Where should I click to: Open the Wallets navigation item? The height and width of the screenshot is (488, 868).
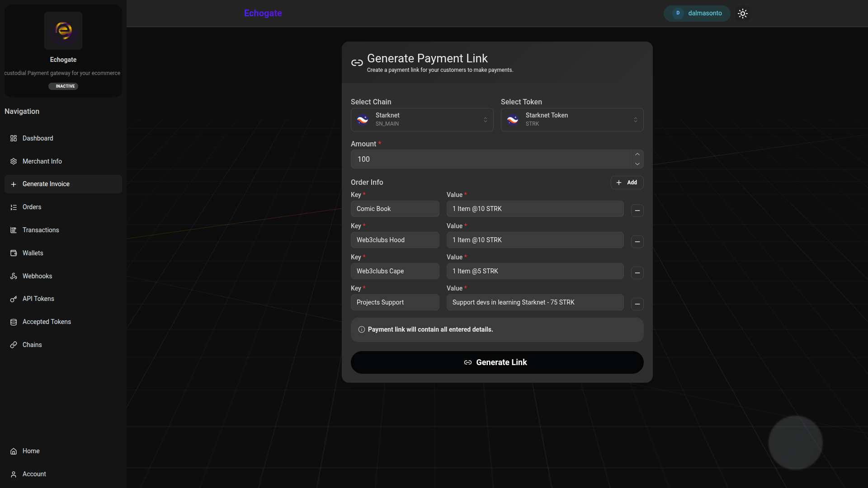click(33, 253)
